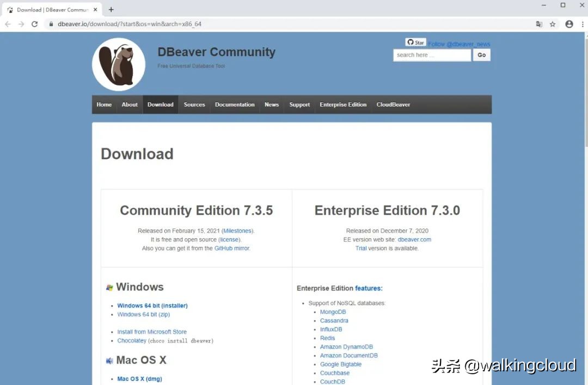Select the Enterprise Edition nav item
The image size is (588, 385).
[343, 104]
